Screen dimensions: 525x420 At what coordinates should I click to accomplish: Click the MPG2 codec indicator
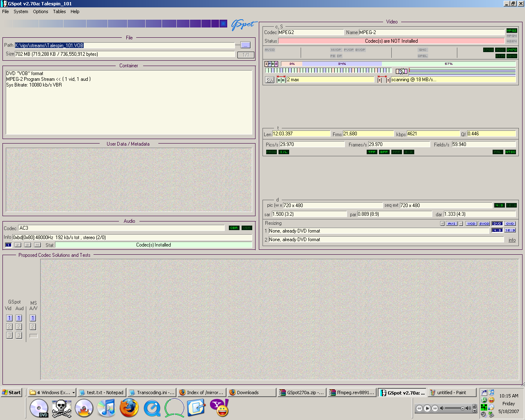click(x=511, y=30)
